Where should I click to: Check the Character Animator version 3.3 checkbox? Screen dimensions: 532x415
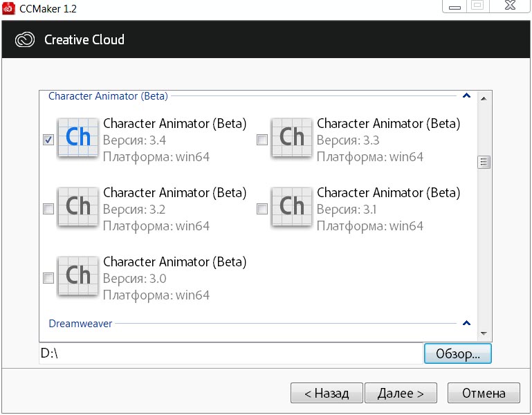pyautogui.click(x=262, y=140)
